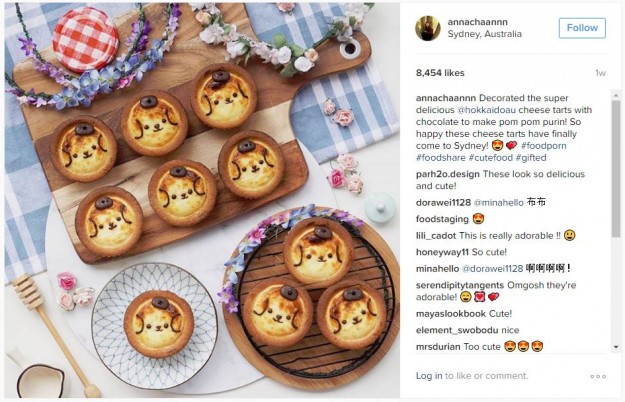625x402 pixels.
Task: Open the foodstaging commenter profile
Action: point(441,219)
